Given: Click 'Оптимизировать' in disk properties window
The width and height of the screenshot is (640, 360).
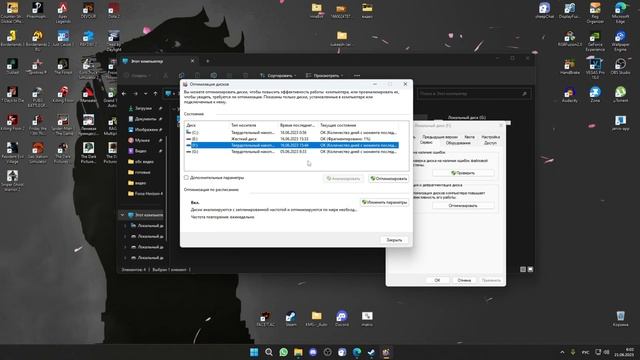Looking at the screenshot, I should click(463, 206).
